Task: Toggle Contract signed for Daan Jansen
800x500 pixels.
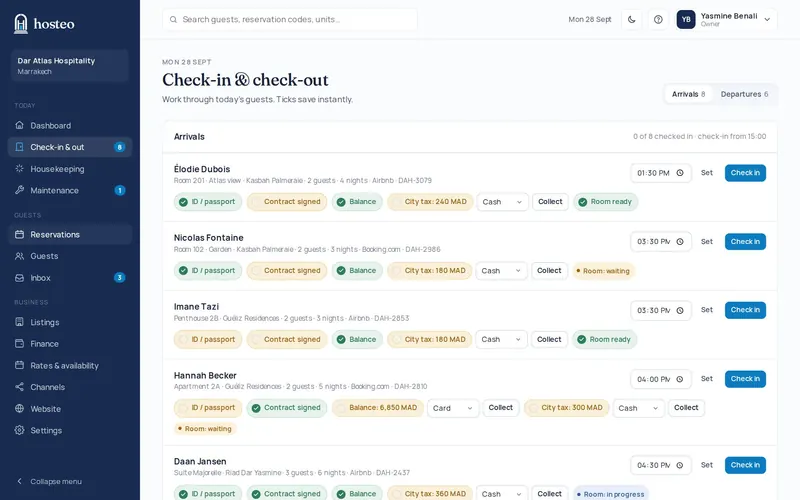Action: tap(287, 493)
